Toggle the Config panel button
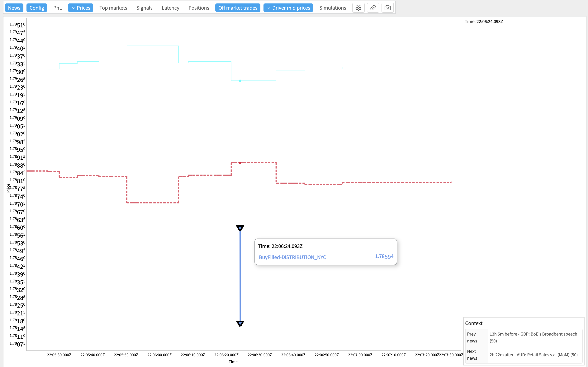Image resolution: width=588 pixels, height=367 pixels. (37, 8)
